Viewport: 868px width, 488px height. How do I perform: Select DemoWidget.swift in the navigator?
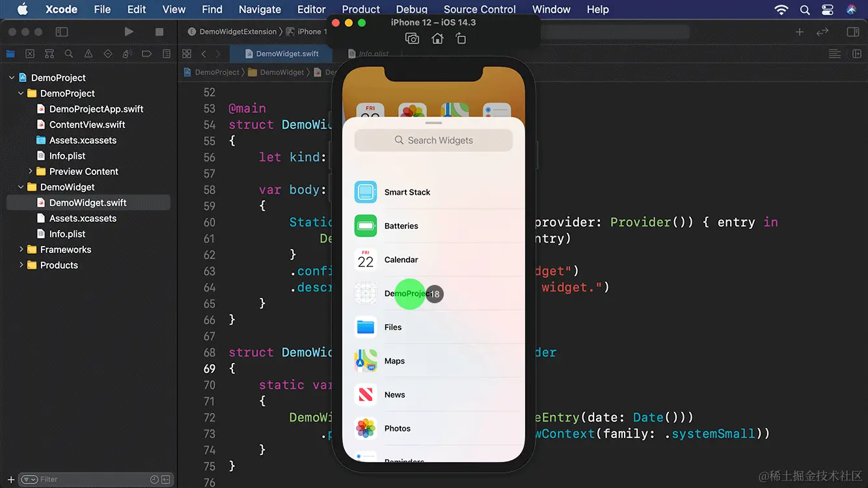click(x=88, y=202)
